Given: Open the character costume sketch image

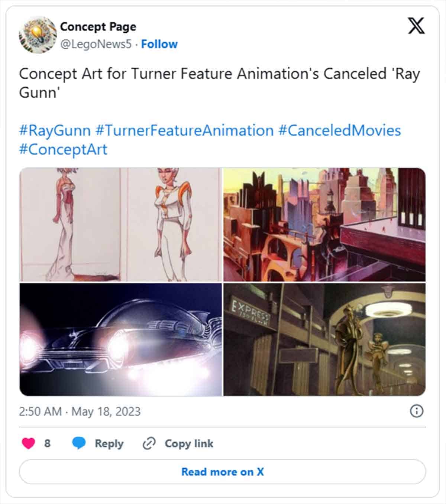Looking at the screenshot, I should pos(120,225).
